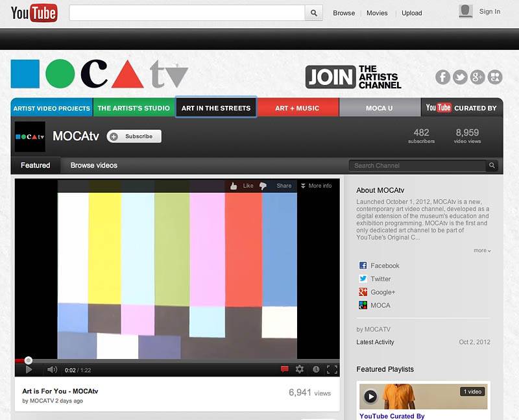Image resolution: width=519 pixels, height=420 pixels.
Task: Open the Art in the Streets tab
Action: point(216,108)
